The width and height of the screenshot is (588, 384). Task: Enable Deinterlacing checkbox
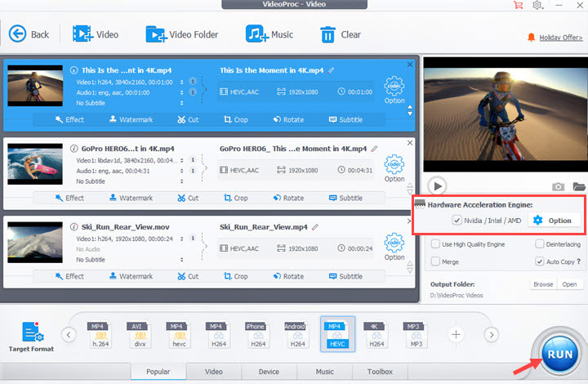pyautogui.click(x=539, y=244)
